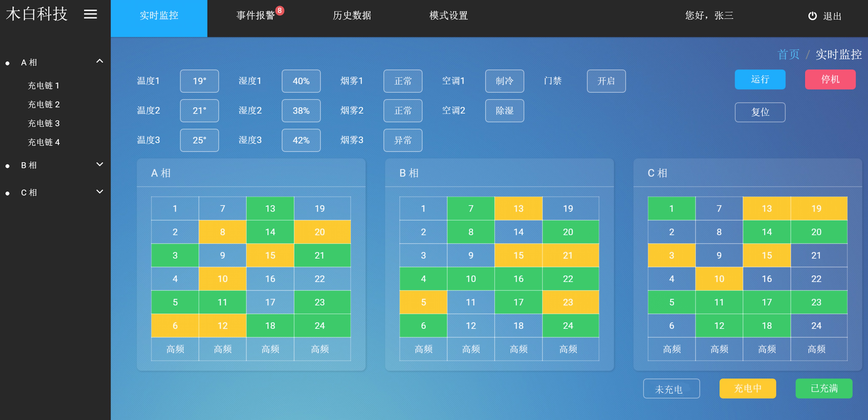Viewport: 868px width, 420px height.
Task: Click the 温度3 value 25°
Action: (200, 140)
